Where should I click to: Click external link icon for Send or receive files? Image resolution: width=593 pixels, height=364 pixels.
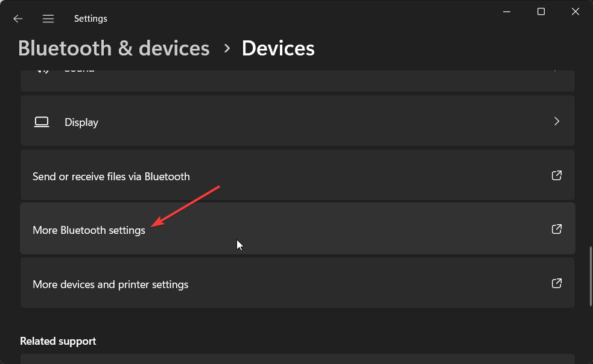556,175
